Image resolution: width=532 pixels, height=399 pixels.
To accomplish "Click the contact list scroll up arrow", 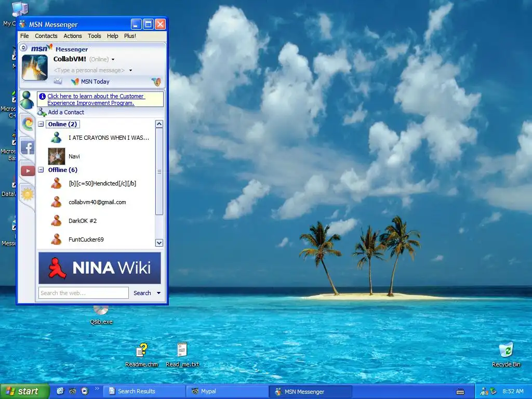I will pos(159,124).
